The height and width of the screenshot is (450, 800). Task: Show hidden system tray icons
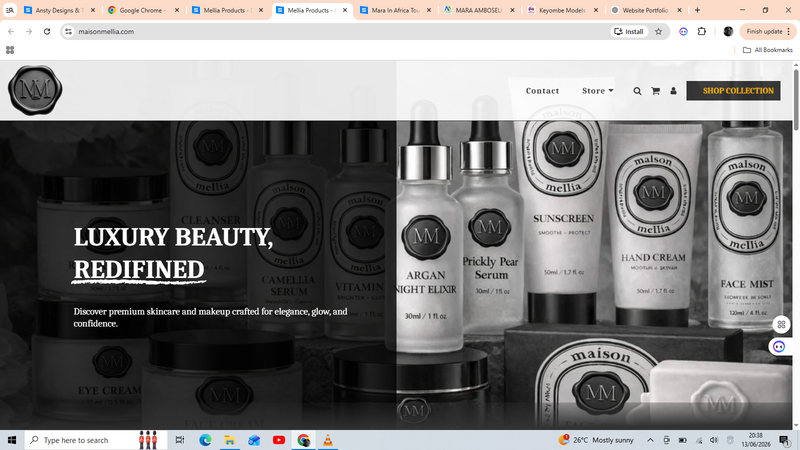[650, 440]
